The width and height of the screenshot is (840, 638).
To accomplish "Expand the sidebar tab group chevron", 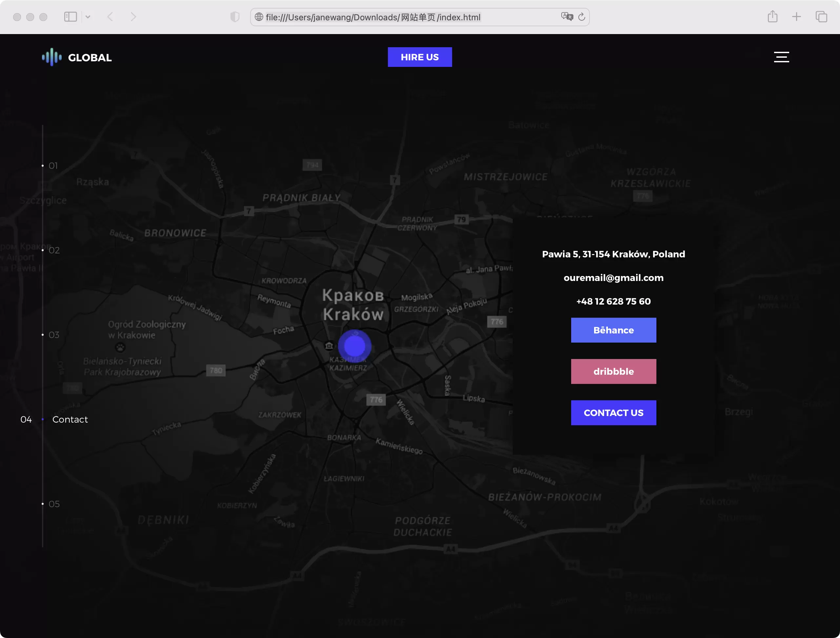I will pos(88,17).
